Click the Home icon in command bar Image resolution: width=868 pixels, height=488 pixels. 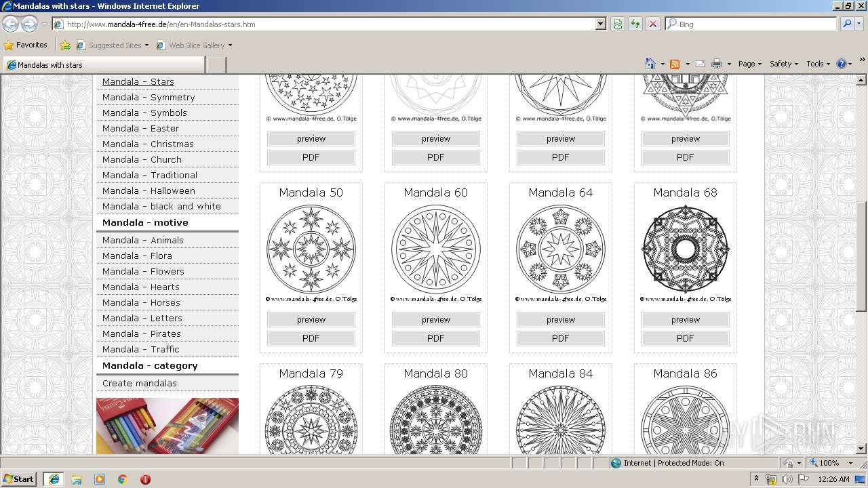[x=650, y=64]
